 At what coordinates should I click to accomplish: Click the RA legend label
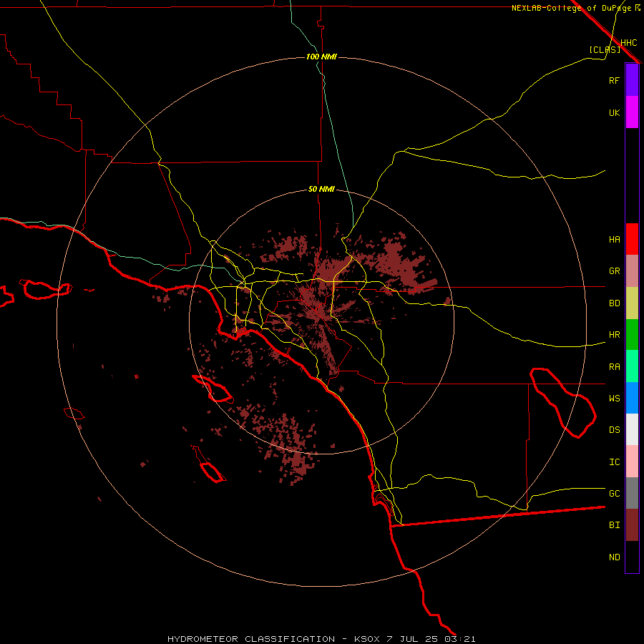pyautogui.click(x=614, y=367)
